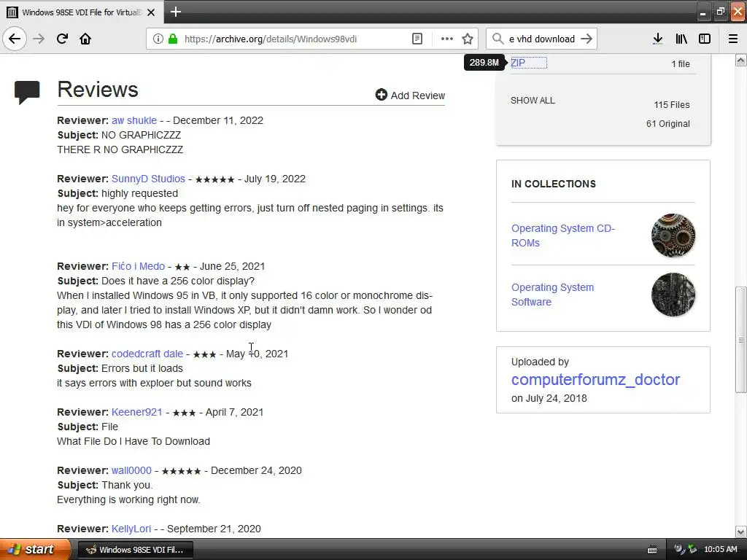Open the library bookshelf icon
The height and width of the screenshot is (560, 747).
[681, 39]
